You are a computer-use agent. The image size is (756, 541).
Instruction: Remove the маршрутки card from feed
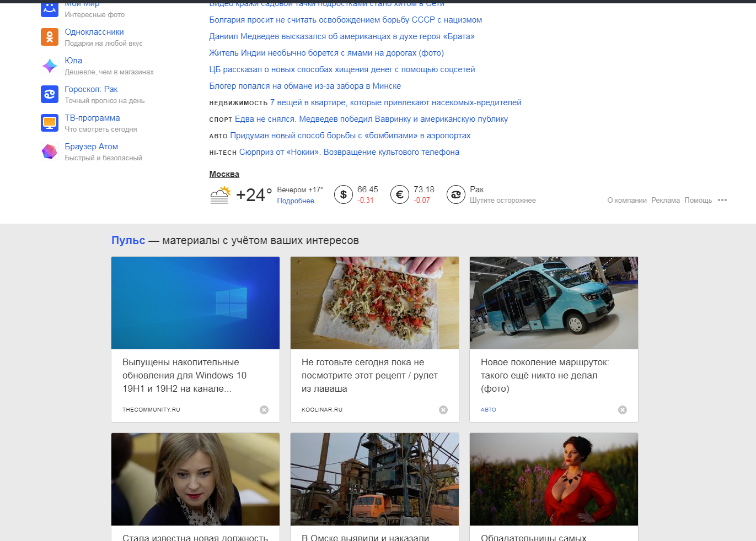coord(622,410)
